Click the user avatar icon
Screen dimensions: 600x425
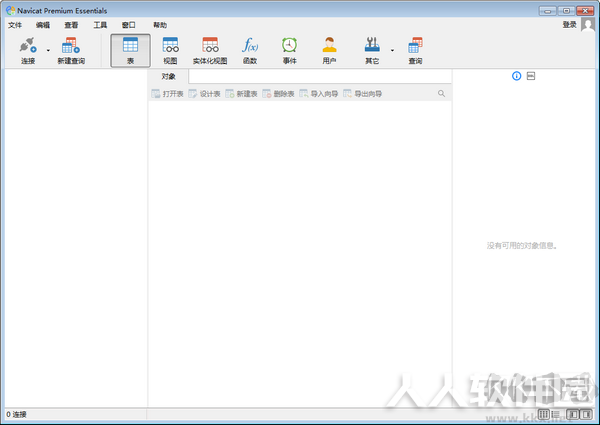(588, 25)
